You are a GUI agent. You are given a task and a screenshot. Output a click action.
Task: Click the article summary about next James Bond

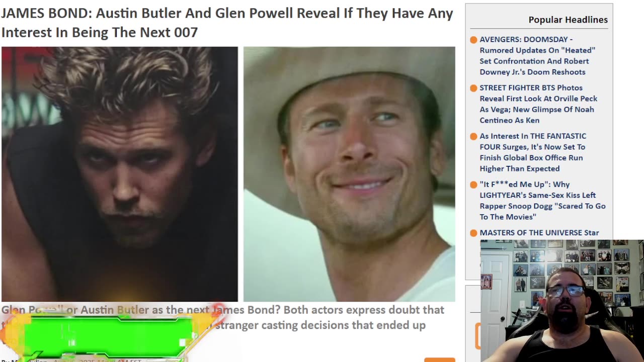(x=223, y=317)
